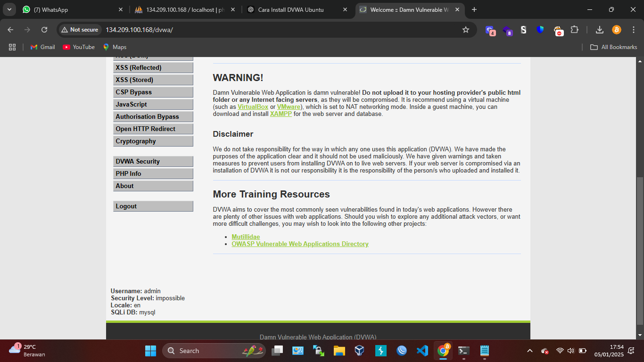Open the blue round app beside VS Code

click(402, 351)
